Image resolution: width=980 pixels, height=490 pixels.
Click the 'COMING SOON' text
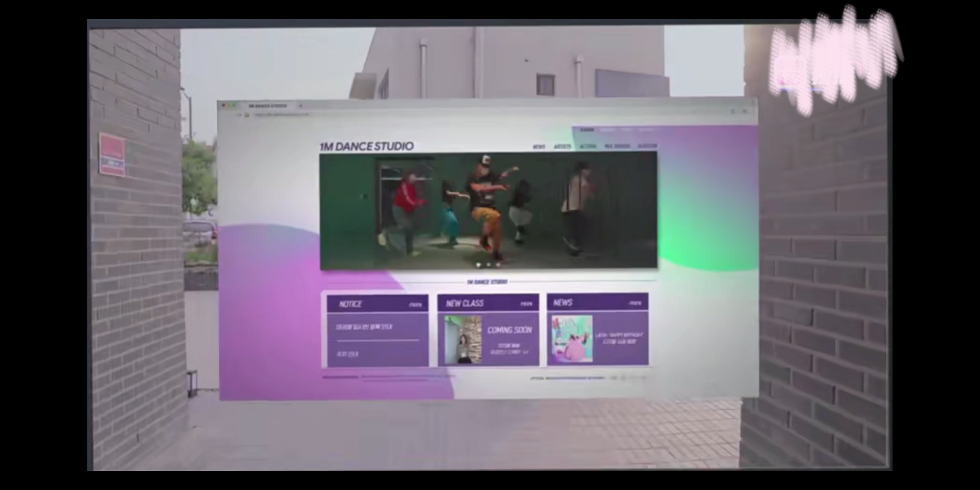pos(510,330)
